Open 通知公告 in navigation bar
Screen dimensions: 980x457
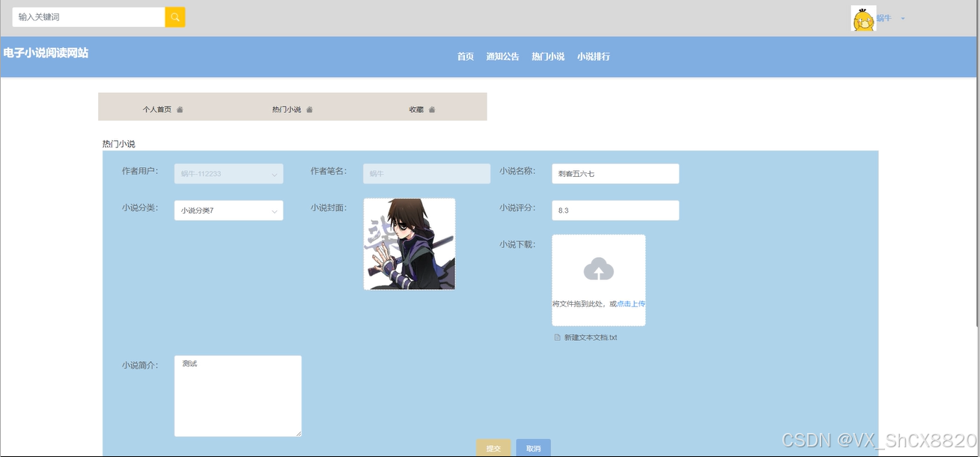[x=502, y=57]
